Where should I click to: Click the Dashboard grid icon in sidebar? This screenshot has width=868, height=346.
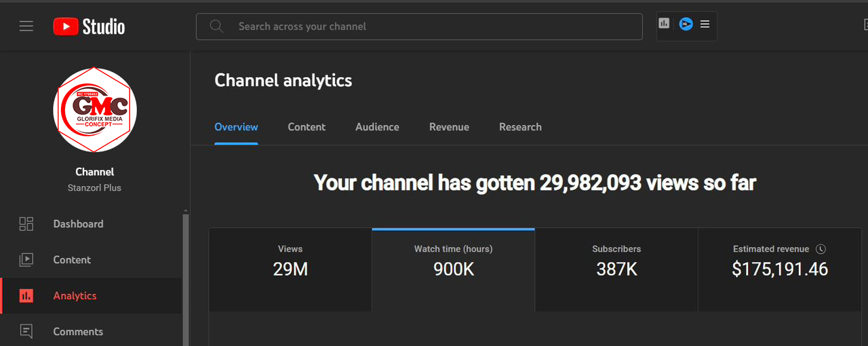26,224
